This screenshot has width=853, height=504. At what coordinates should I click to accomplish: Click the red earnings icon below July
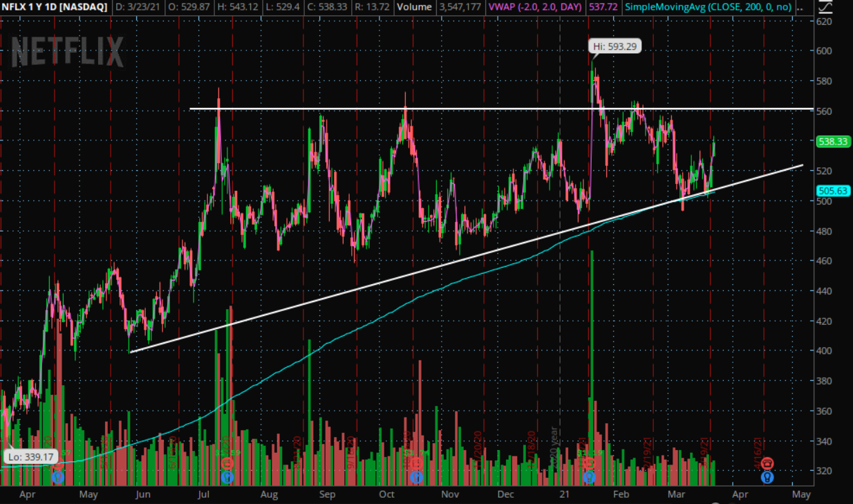click(x=227, y=463)
